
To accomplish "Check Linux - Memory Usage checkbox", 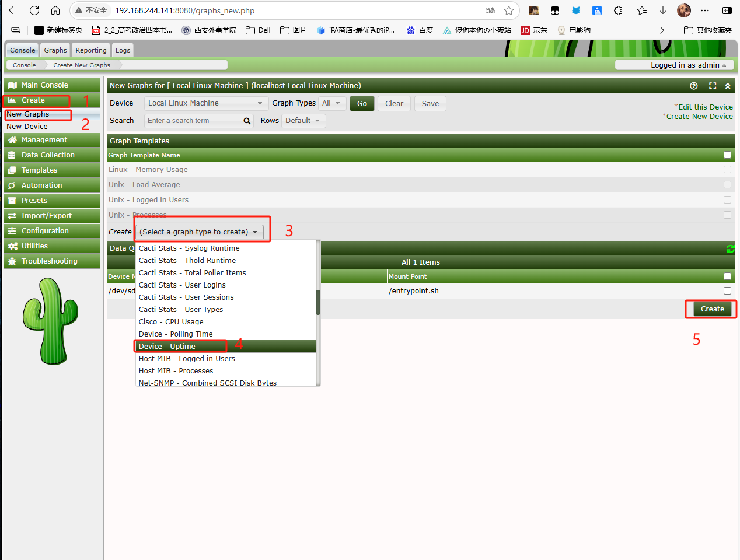I will tap(727, 170).
